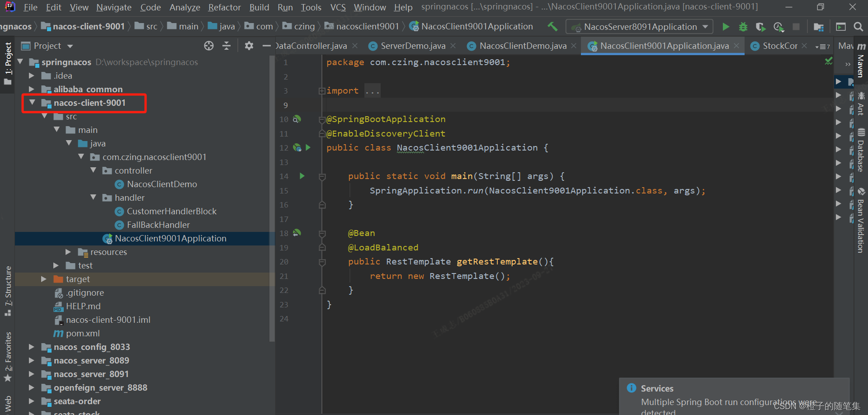Select FallBackHandler class in tree

pos(152,225)
